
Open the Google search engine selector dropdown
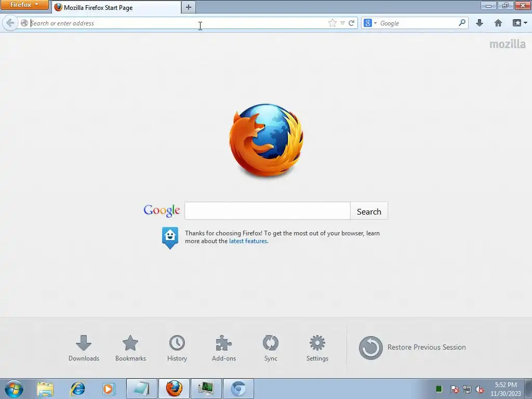click(370, 23)
